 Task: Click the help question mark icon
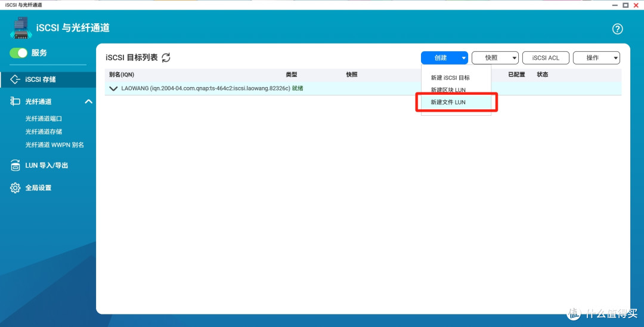[x=617, y=29]
